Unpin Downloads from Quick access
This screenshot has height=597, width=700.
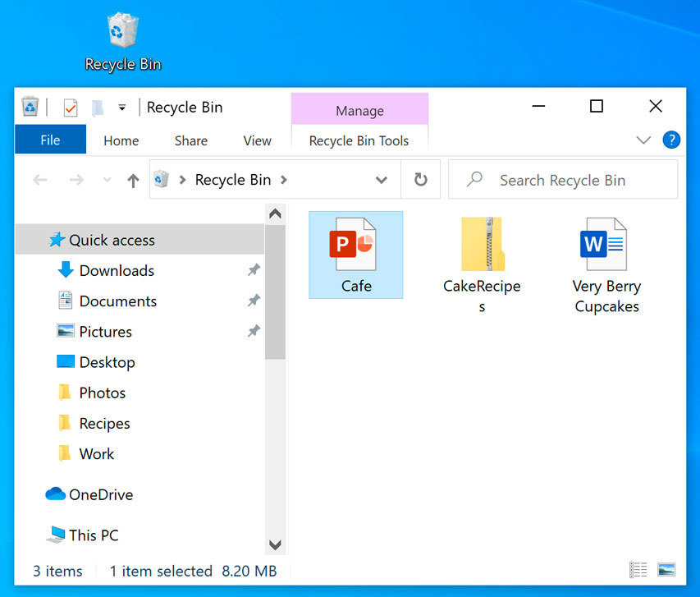coord(254,270)
